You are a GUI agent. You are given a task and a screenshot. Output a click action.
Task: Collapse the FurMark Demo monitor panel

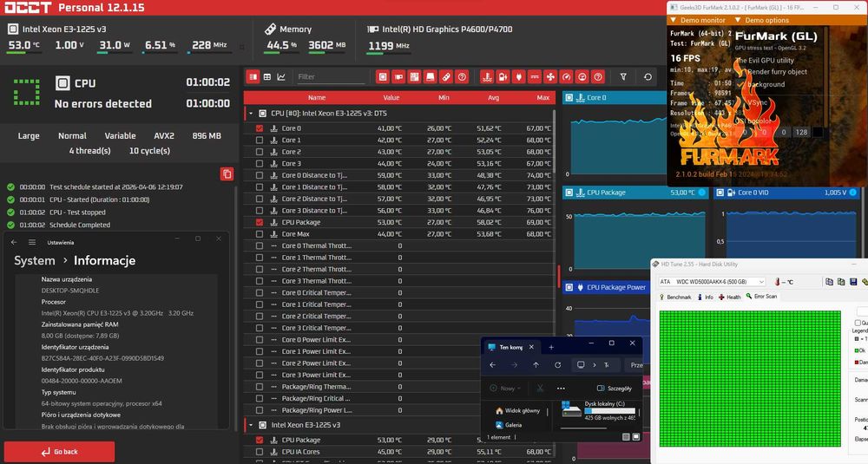click(674, 20)
